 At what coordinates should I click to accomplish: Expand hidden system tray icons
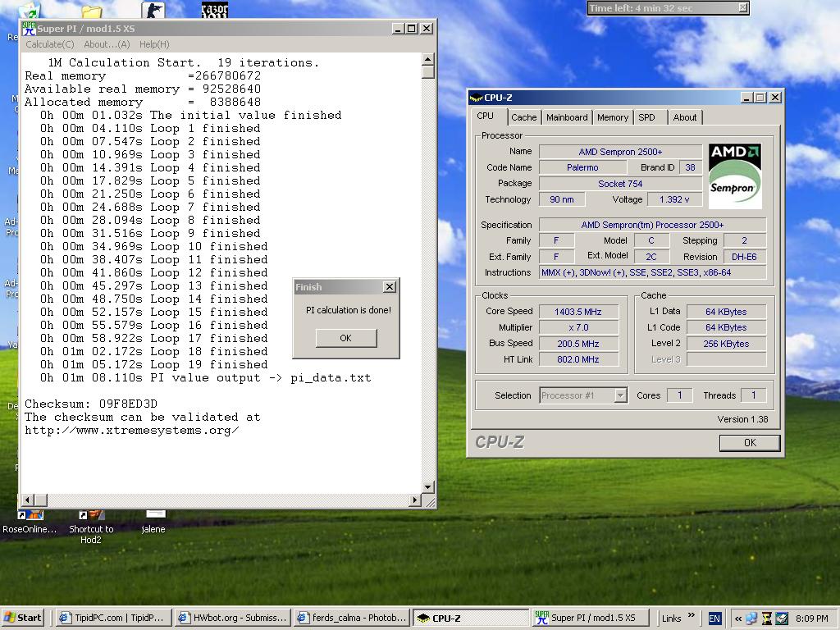tap(738, 619)
